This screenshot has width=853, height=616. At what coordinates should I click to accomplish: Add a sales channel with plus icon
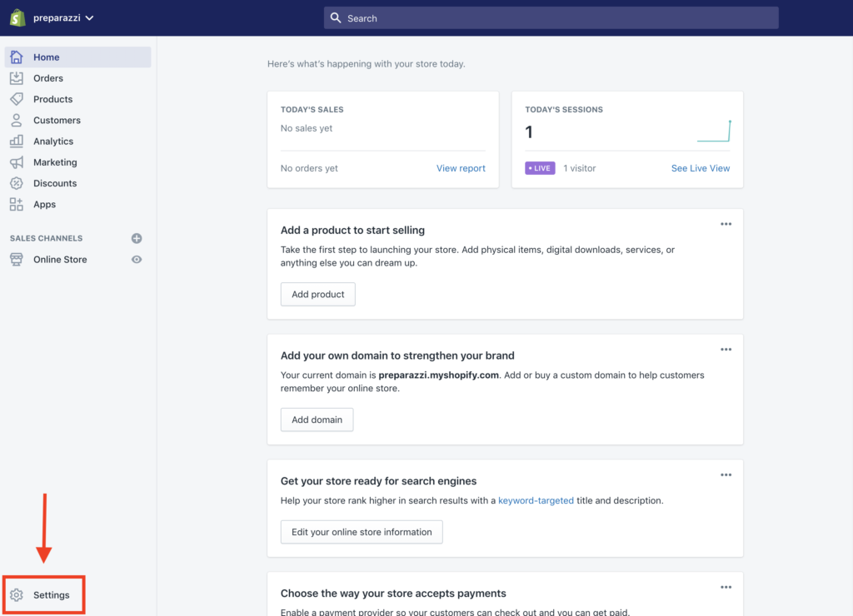point(137,238)
